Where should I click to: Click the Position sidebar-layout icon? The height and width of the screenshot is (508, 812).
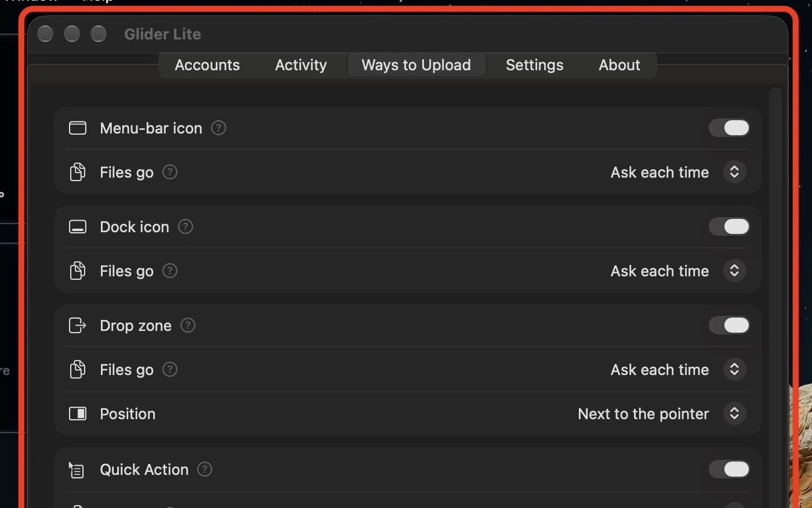click(78, 413)
